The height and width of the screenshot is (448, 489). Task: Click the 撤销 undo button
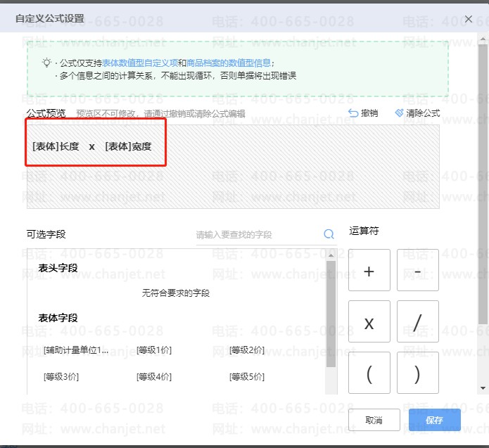tap(363, 113)
